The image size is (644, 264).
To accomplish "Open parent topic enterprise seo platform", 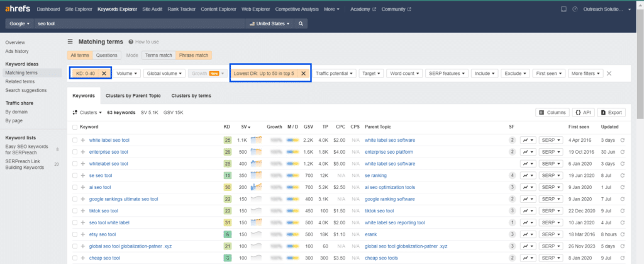I will click(x=389, y=152).
